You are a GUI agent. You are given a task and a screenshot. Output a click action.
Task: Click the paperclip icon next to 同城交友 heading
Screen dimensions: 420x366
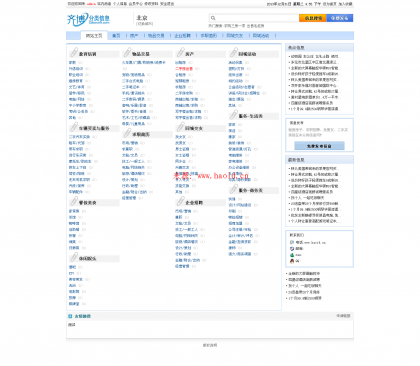(180, 127)
